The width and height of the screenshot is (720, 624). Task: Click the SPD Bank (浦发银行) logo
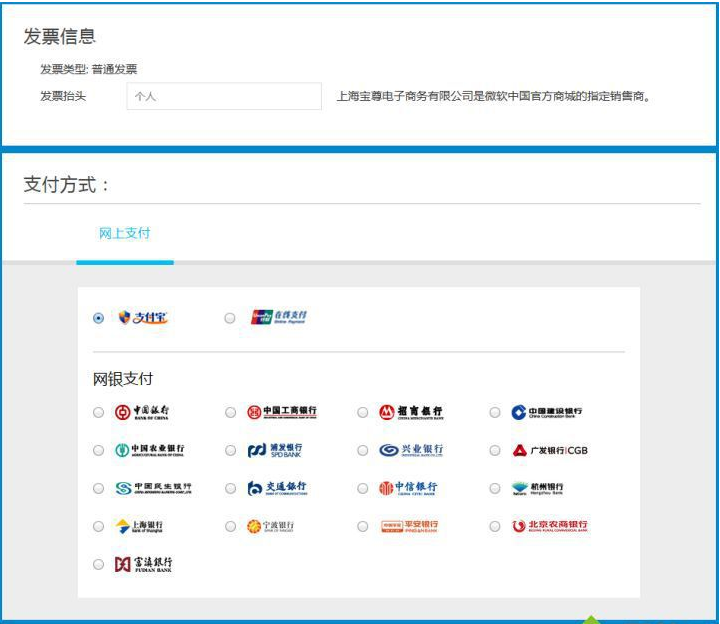(275, 451)
